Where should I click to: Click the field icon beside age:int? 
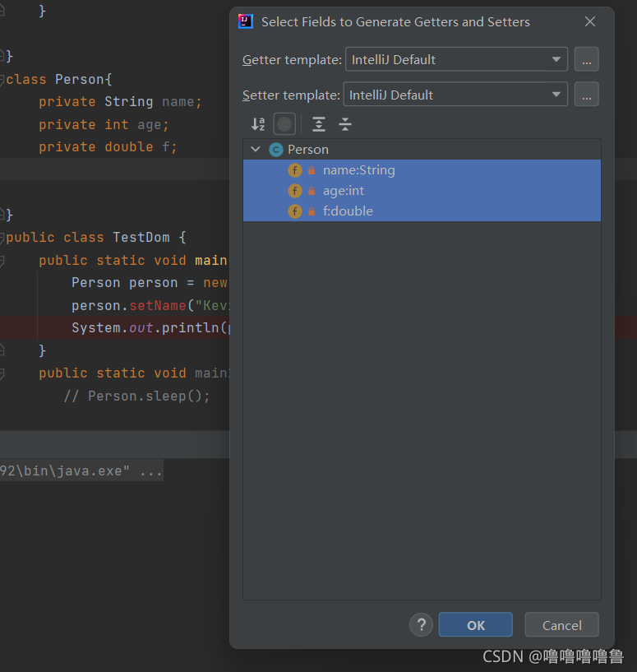pyautogui.click(x=295, y=191)
